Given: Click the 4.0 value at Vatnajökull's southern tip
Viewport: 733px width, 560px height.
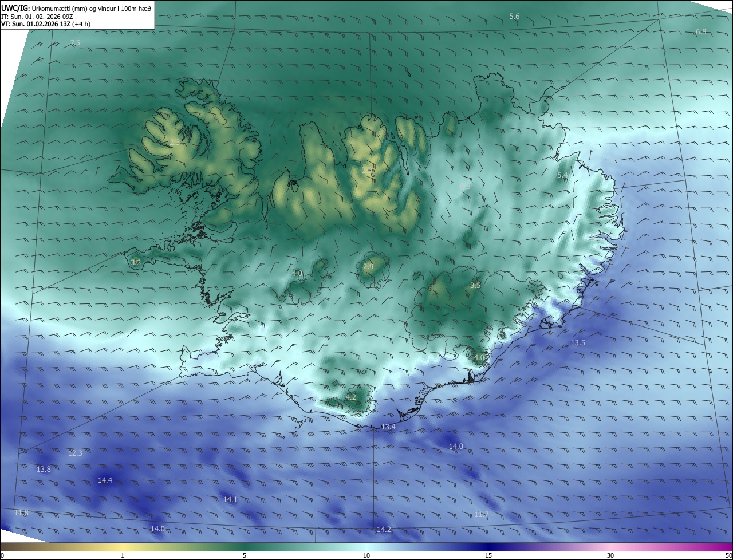Looking at the screenshot, I should [479, 357].
